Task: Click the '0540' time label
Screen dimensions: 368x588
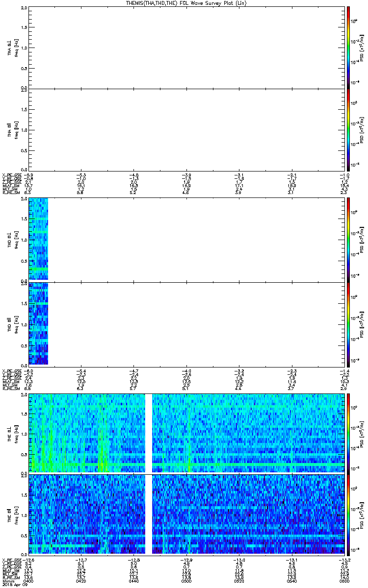Action: 291,581
